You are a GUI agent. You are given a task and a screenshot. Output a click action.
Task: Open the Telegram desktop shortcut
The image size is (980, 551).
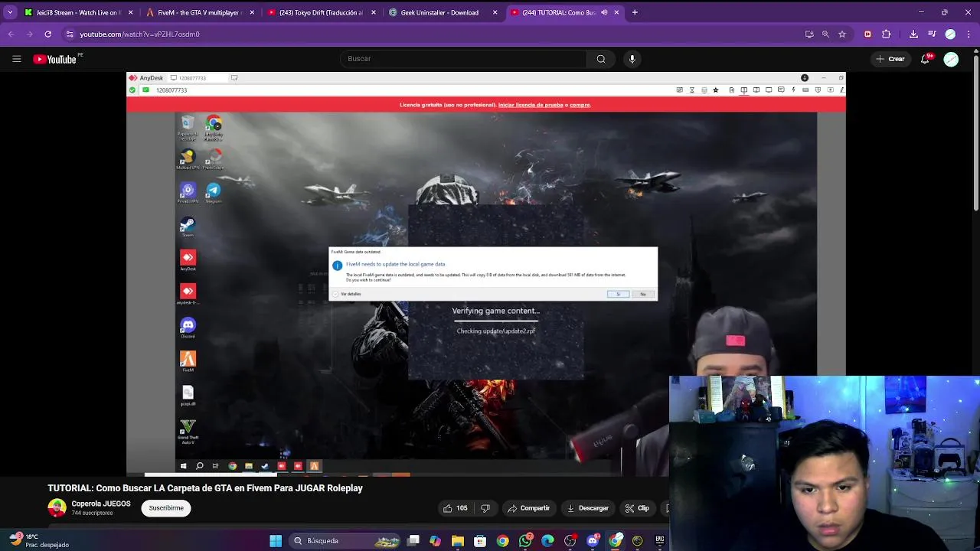point(214,192)
